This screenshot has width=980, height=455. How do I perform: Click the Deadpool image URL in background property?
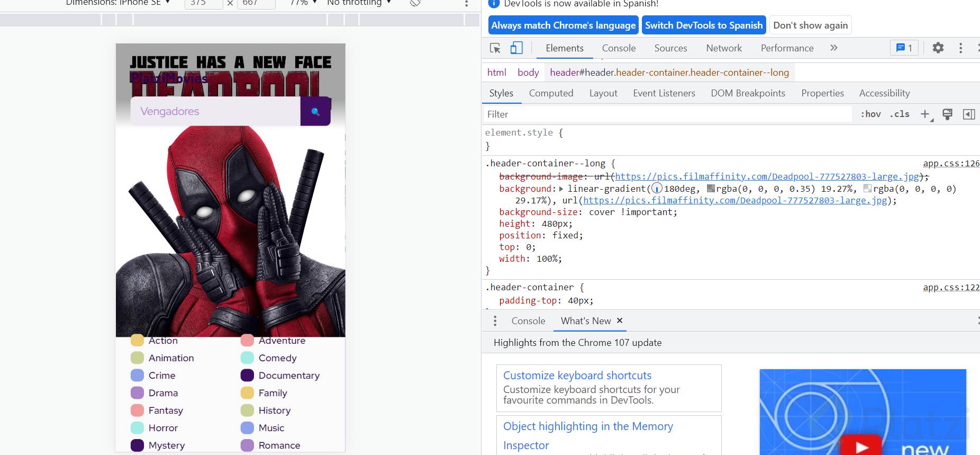click(735, 201)
